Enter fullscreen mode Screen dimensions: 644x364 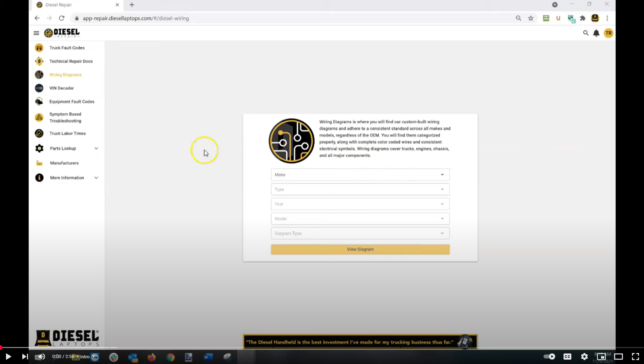coord(635,357)
